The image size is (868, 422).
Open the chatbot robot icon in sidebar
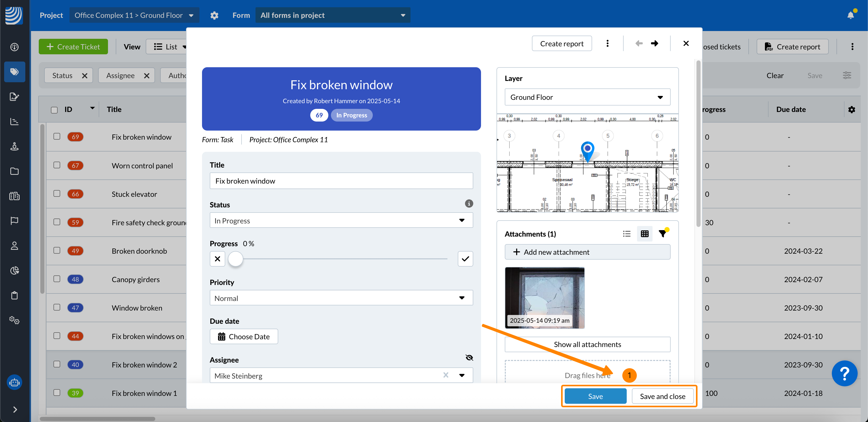pos(14,382)
